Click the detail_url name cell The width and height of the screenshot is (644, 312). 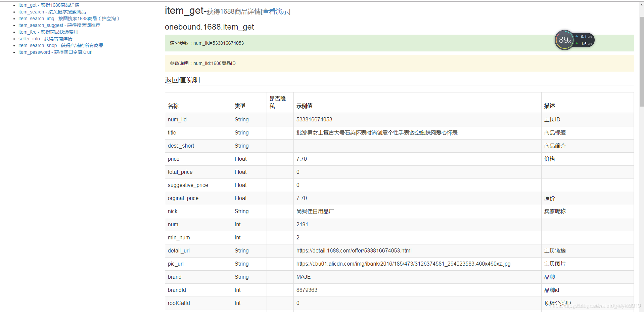198,251
